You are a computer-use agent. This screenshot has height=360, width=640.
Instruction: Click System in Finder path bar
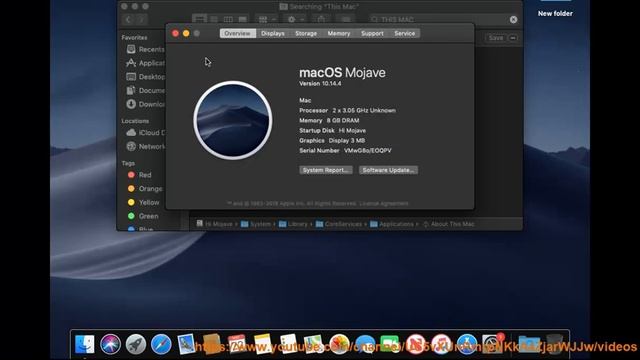(256, 224)
